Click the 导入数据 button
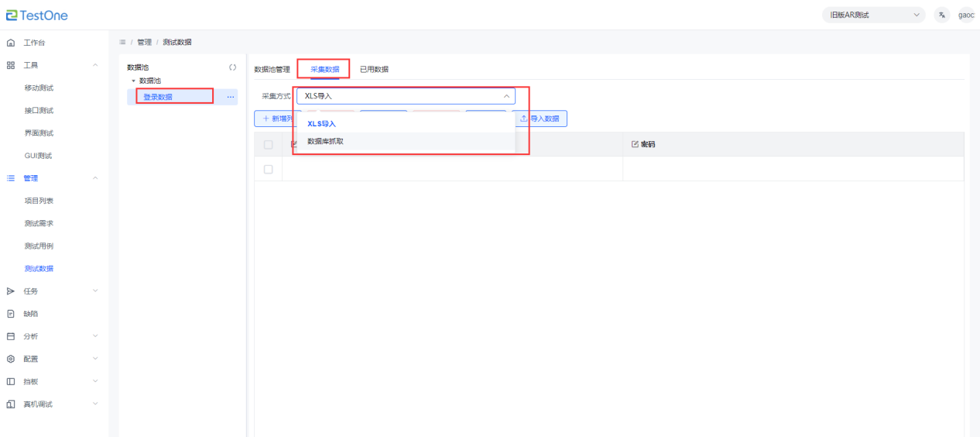The height and width of the screenshot is (437, 980). 540,119
